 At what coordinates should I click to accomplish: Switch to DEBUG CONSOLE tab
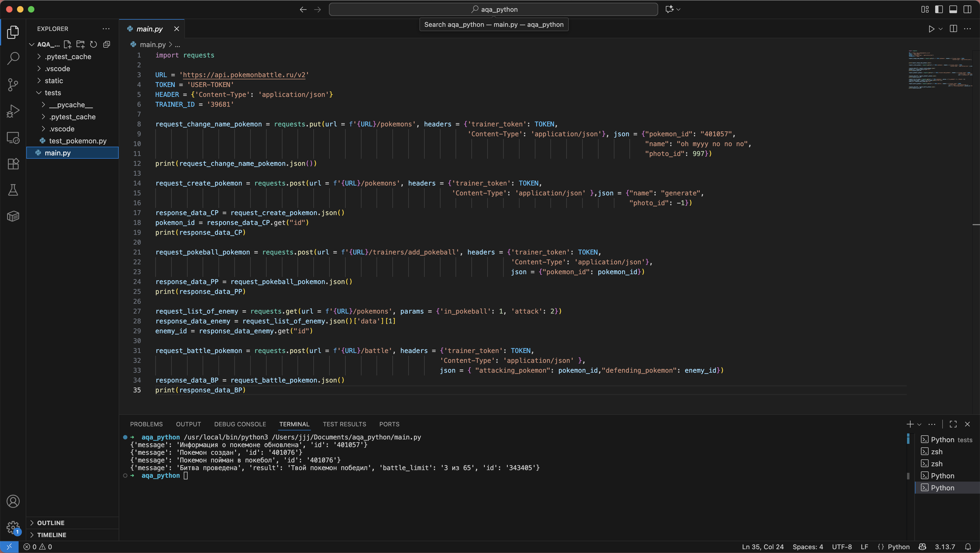click(240, 424)
